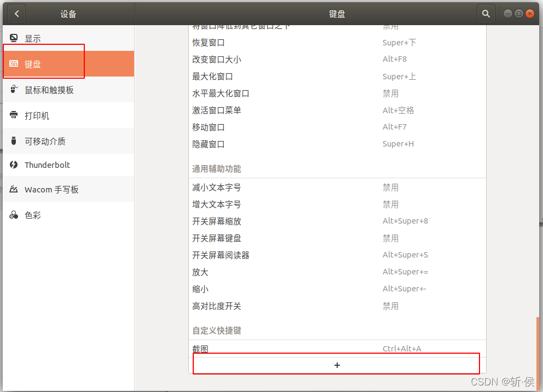The height and width of the screenshot is (392, 543).
Task: Close the settings window
Action: tap(530, 14)
